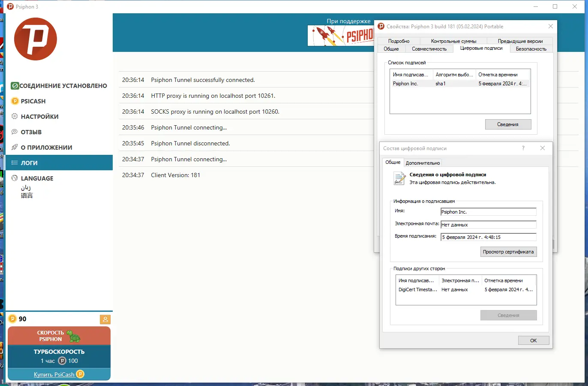Open the Контрольные суммы tab
Image resolution: width=588 pixels, height=386 pixels.
pyautogui.click(x=453, y=41)
